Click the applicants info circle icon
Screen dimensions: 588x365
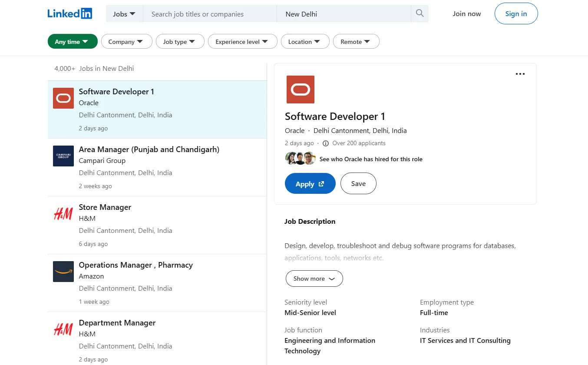(326, 143)
